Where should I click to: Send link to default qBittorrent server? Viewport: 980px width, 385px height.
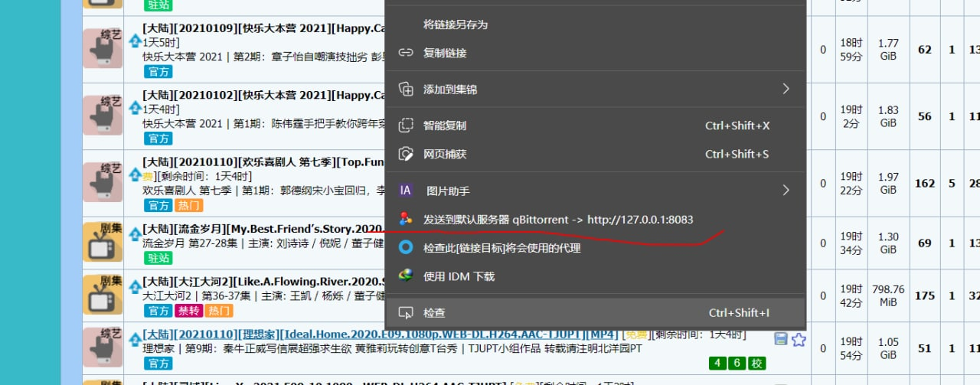coord(596,220)
